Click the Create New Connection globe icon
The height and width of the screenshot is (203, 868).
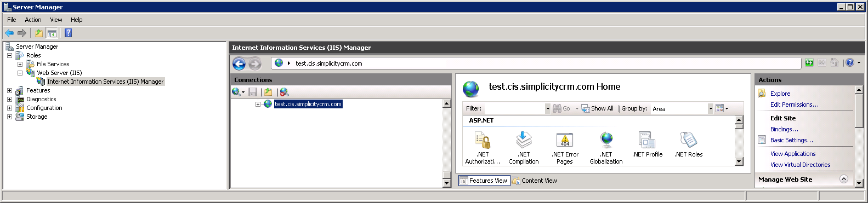(x=236, y=92)
